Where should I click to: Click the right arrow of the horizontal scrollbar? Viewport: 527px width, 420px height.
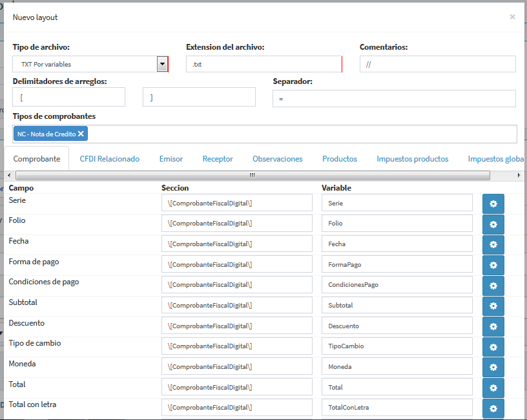[x=519, y=176]
